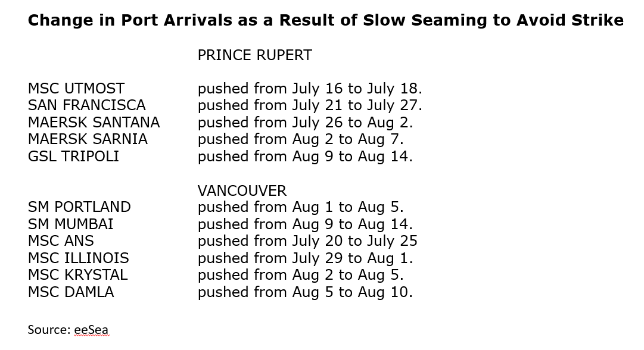This screenshot has height=350, width=644.
Task: Select the MSC DAMLA vessel name
Action: tap(71, 292)
